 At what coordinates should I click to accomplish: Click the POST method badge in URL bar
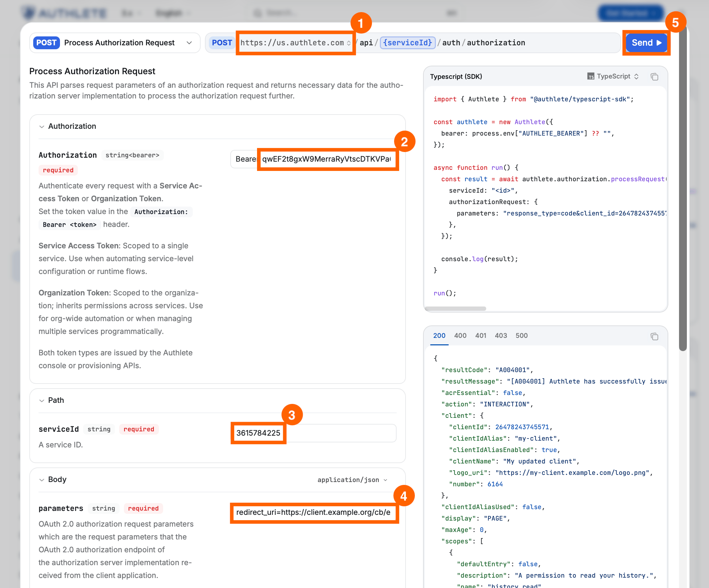(x=222, y=43)
